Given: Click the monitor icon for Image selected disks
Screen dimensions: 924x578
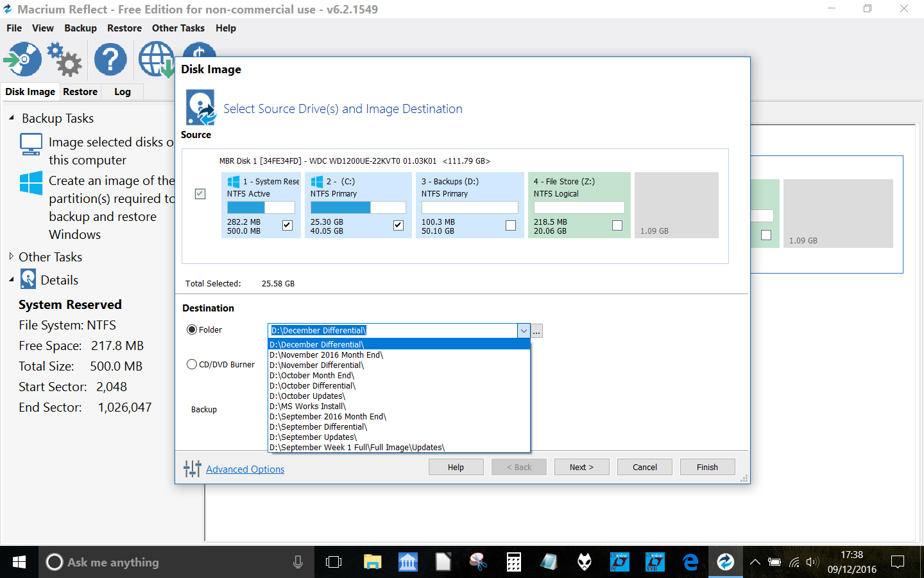Looking at the screenshot, I should pyautogui.click(x=31, y=144).
